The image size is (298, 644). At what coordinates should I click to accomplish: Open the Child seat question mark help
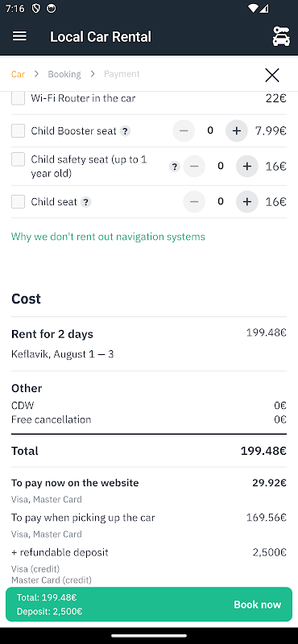[x=85, y=202]
